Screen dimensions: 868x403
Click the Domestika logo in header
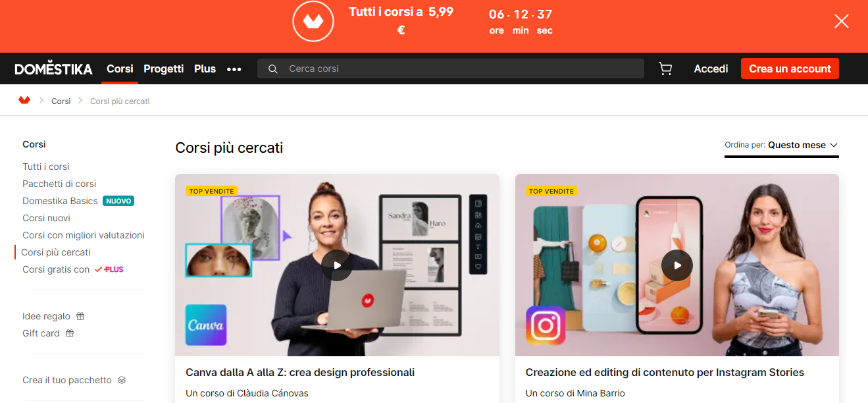point(53,68)
